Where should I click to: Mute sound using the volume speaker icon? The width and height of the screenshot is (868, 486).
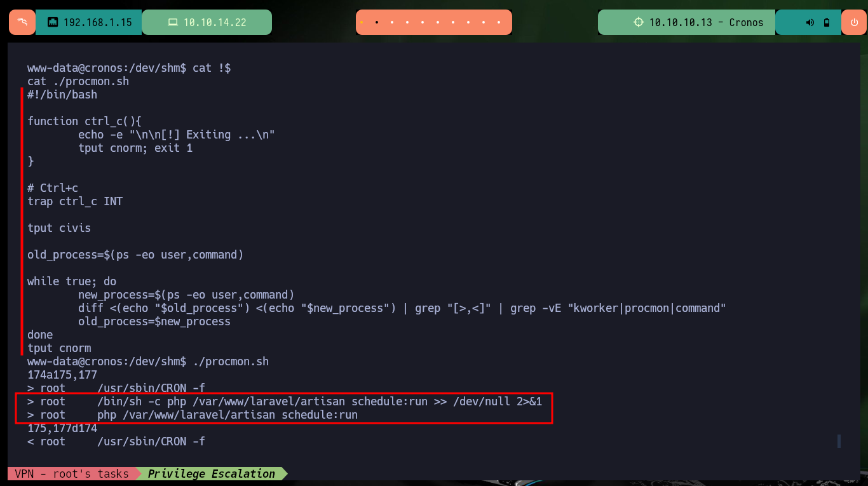click(810, 22)
